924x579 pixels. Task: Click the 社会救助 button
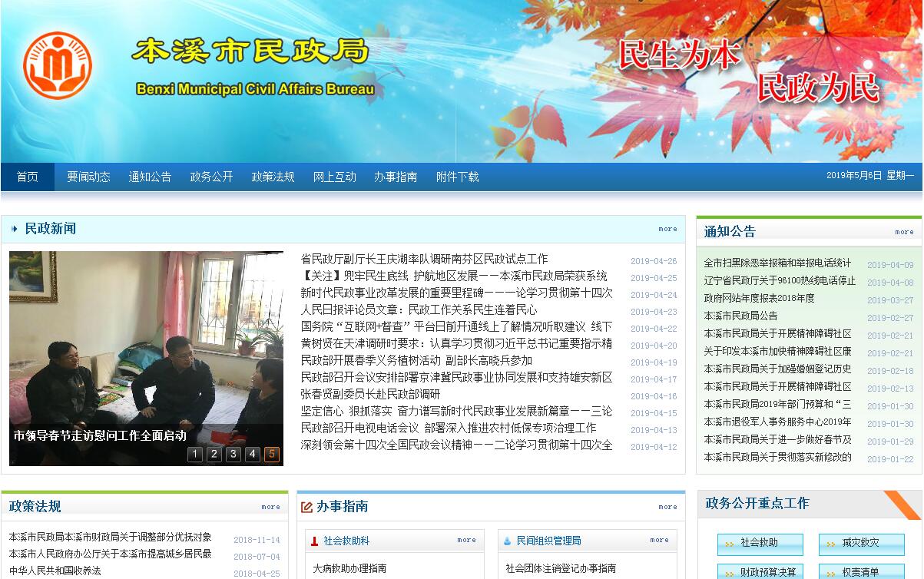(760, 544)
